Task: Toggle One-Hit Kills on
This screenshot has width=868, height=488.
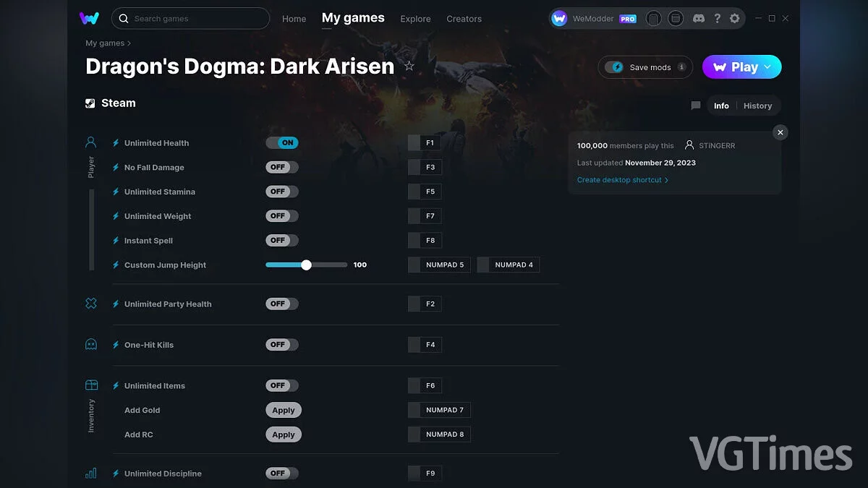Action: (281, 344)
